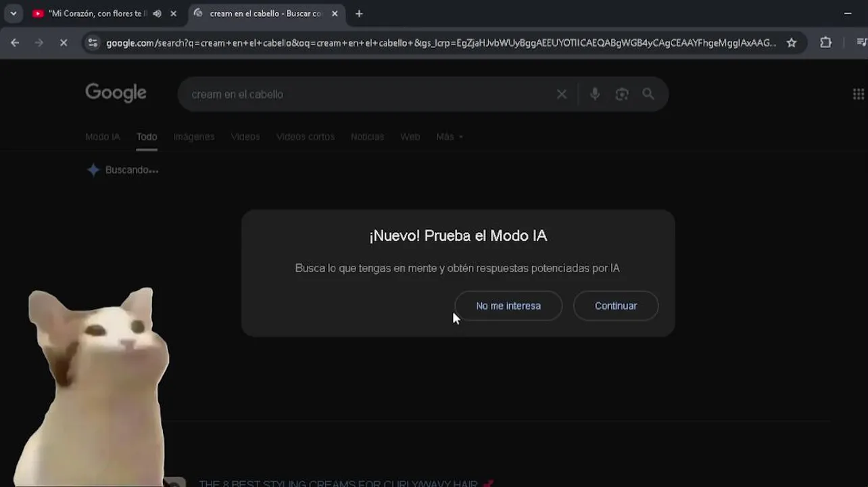
Task: Mute the YouTube tab audio
Action: coord(158,14)
